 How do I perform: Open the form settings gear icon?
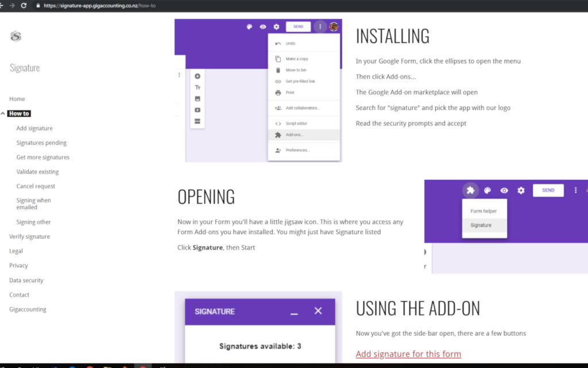(x=276, y=26)
